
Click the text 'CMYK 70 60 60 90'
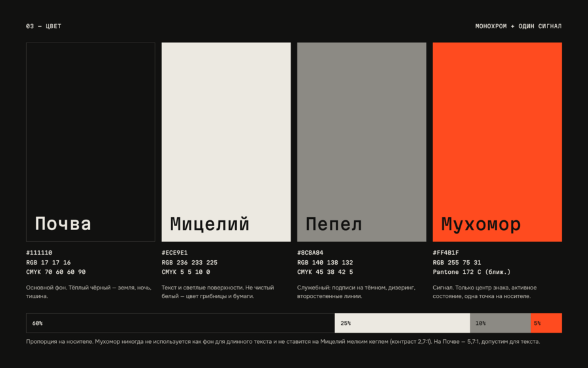click(56, 272)
